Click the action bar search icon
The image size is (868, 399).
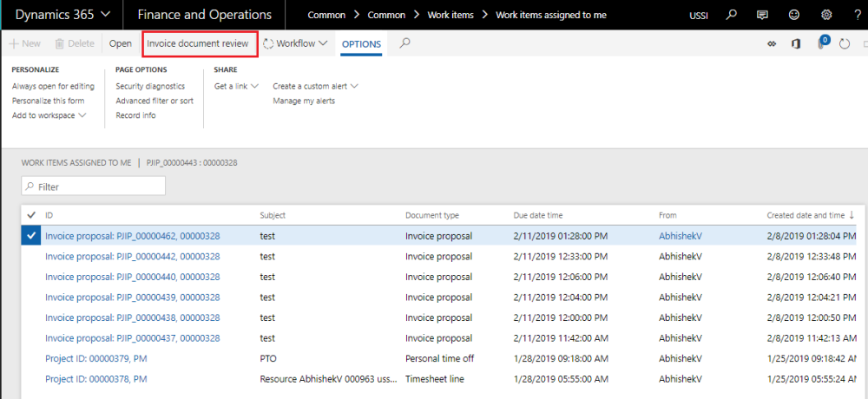(404, 43)
